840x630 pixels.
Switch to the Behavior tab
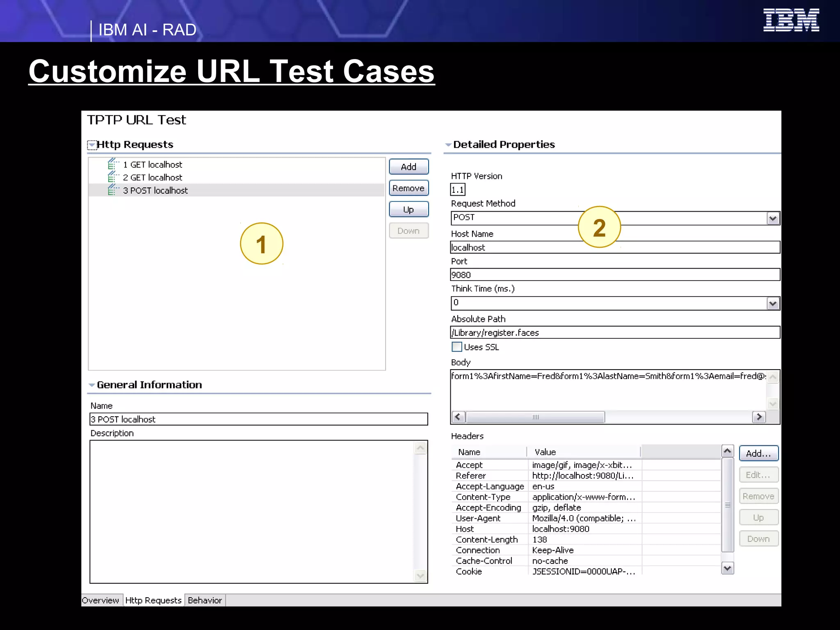[x=205, y=600]
